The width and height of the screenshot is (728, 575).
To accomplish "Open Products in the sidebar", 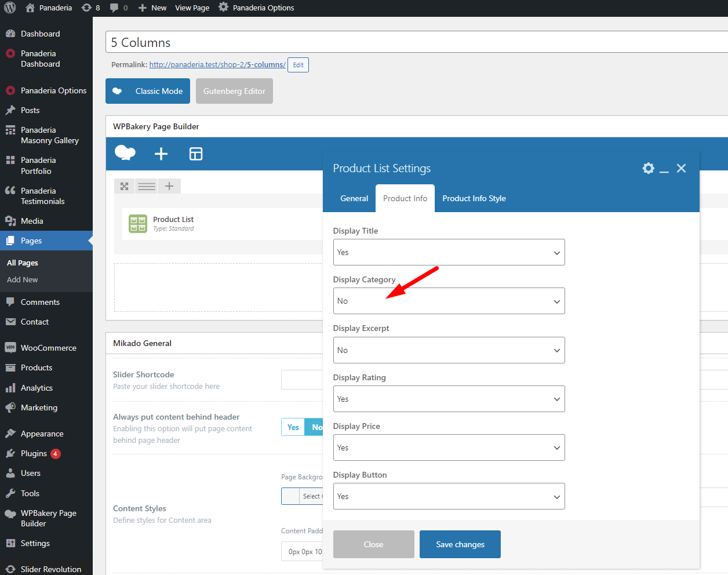I will click(x=46, y=367).
